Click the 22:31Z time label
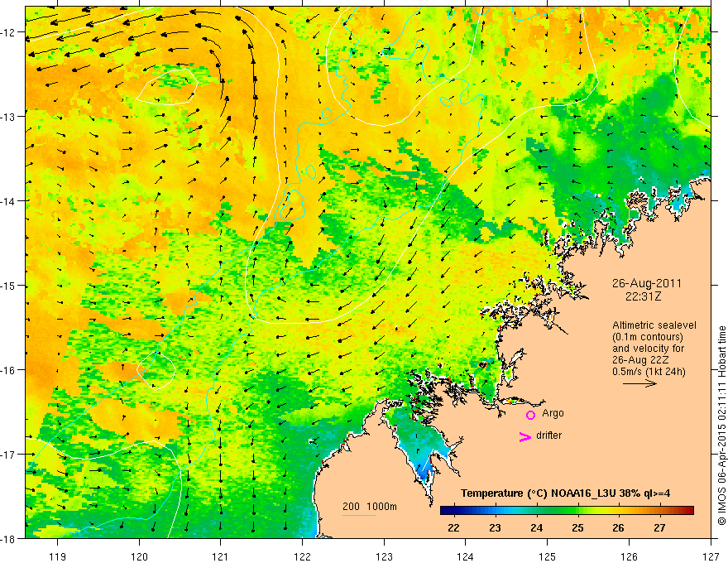The height and width of the screenshot is (563, 728). point(643,296)
